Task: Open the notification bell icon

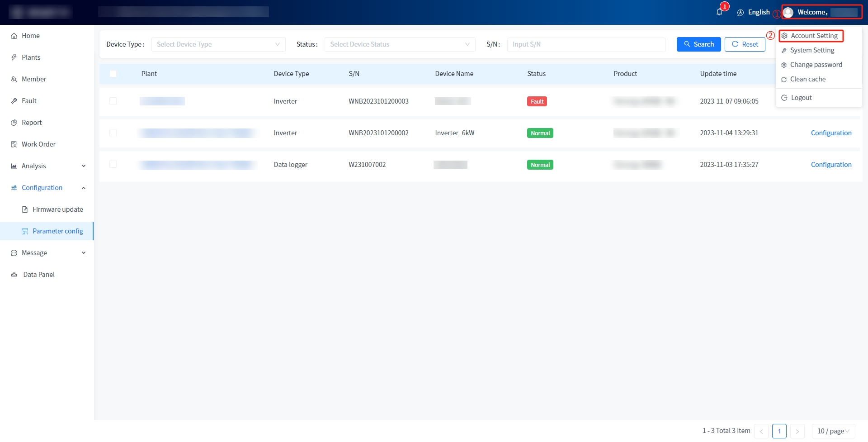Action: tap(719, 12)
